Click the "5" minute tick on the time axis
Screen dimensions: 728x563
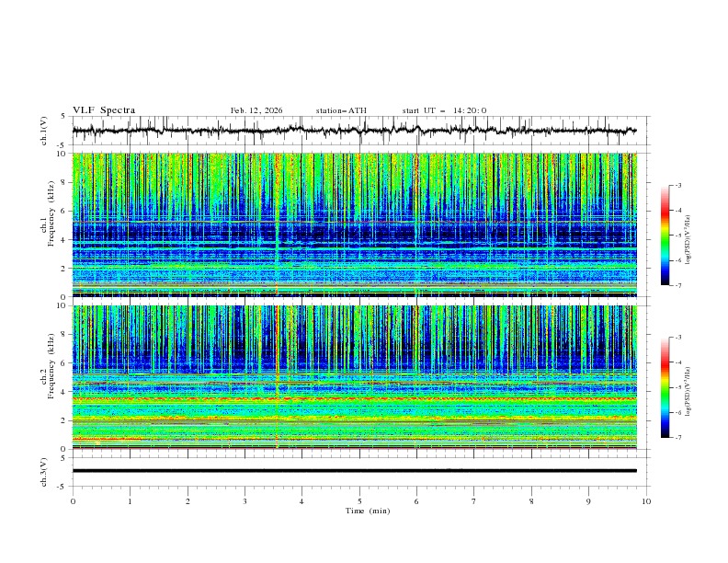[359, 501]
